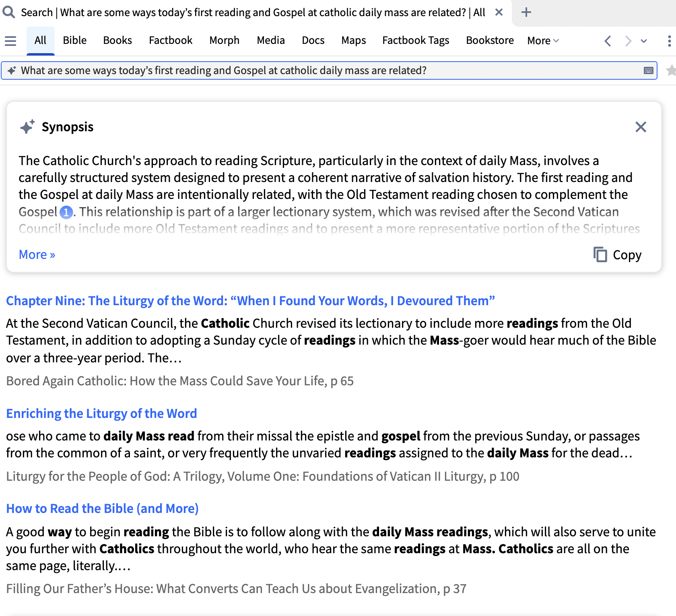Open the keyboard icon in search box

point(649,70)
